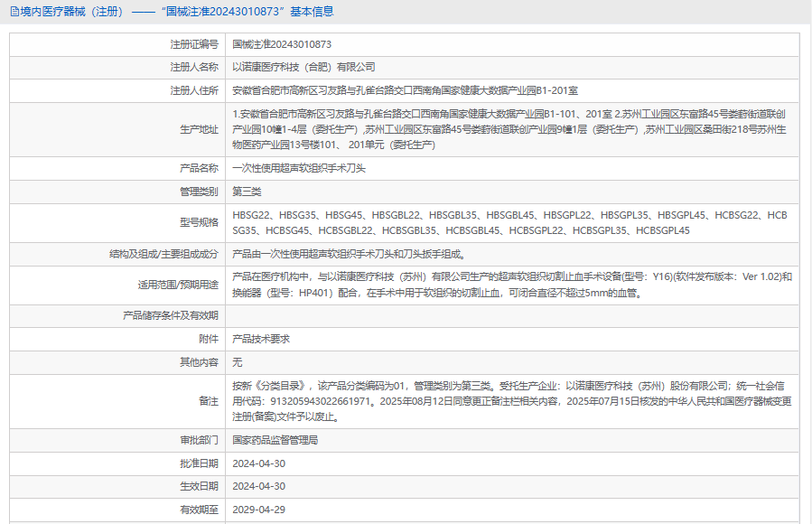This screenshot has height=524, width=812.
Task: Select effective date 2024-04-30 in 生效日期 row
Action: click(x=259, y=486)
